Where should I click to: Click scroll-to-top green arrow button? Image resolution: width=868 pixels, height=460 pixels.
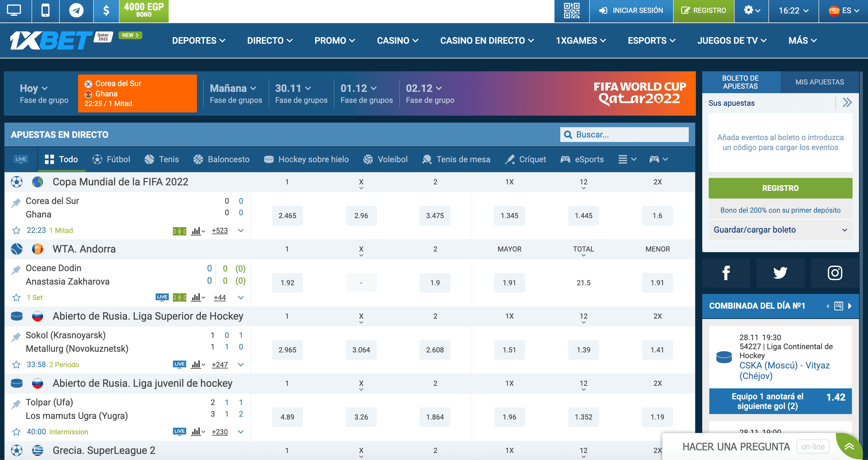click(x=849, y=447)
